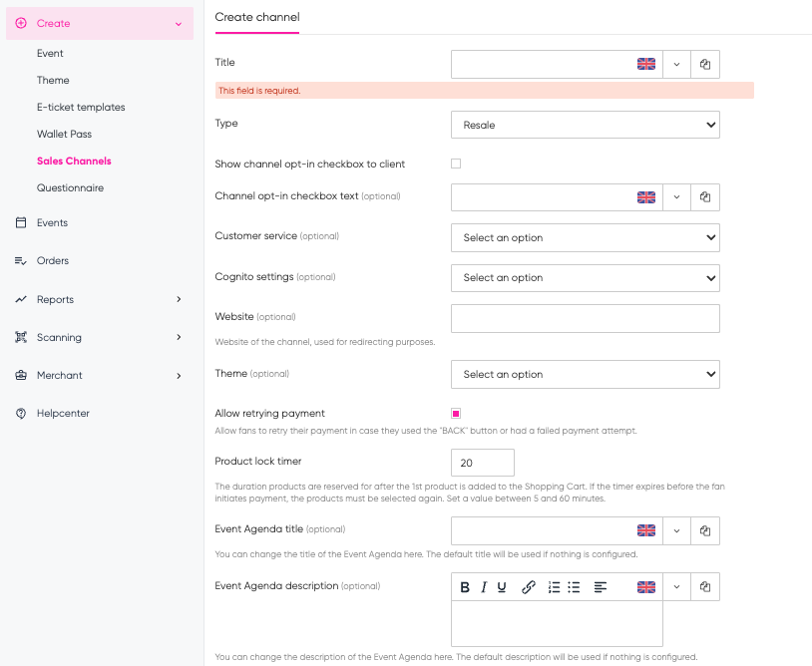Click Italic formatting icon in description editor
The width and height of the screenshot is (812, 666).
point(484,587)
